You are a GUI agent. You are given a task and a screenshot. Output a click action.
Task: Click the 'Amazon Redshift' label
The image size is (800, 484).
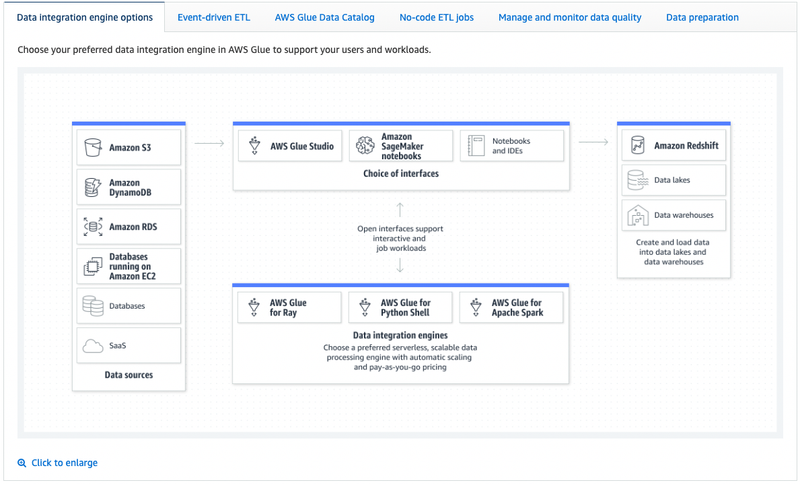pos(686,145)
